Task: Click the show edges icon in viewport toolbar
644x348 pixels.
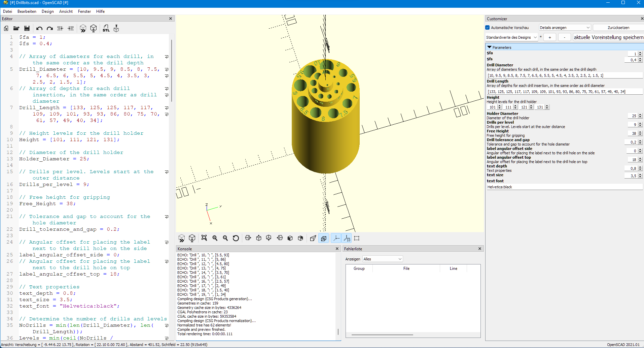Action: (357, 238)
